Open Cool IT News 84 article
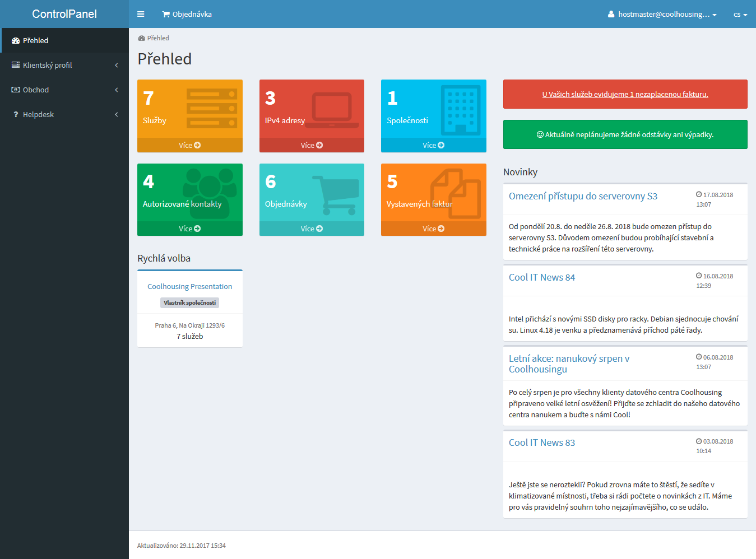The image size is (756, 559). pos(542,277)
